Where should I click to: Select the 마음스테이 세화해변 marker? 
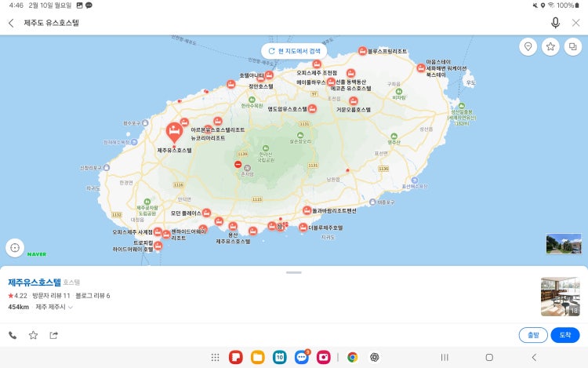tap(421, 68)
